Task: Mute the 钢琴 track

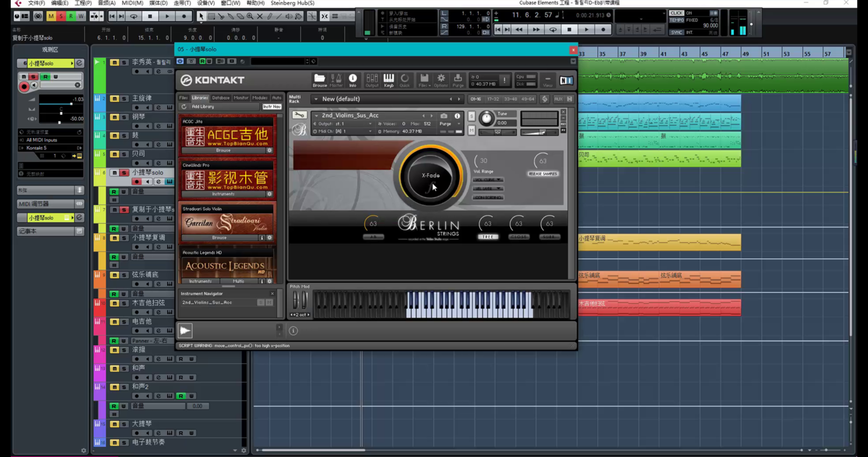Action: pyautogui.click(x=114, y=117)
